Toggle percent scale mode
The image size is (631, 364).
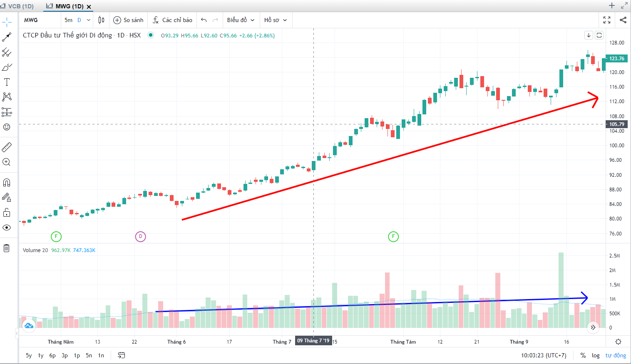pos(583,355)
